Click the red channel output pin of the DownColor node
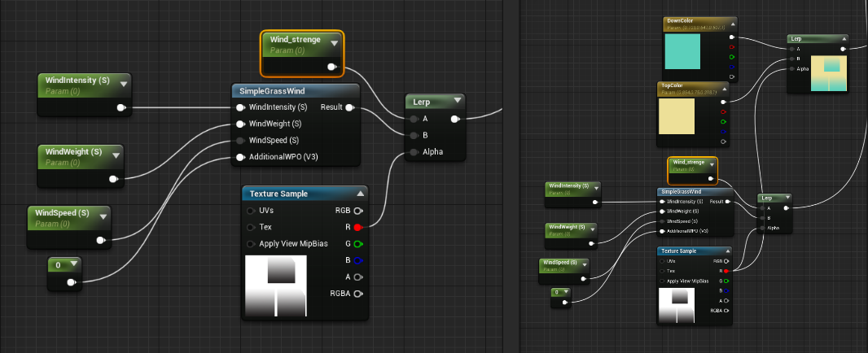Image resolution: width=868 pixels, height=353 pixels. coord(732,47)
